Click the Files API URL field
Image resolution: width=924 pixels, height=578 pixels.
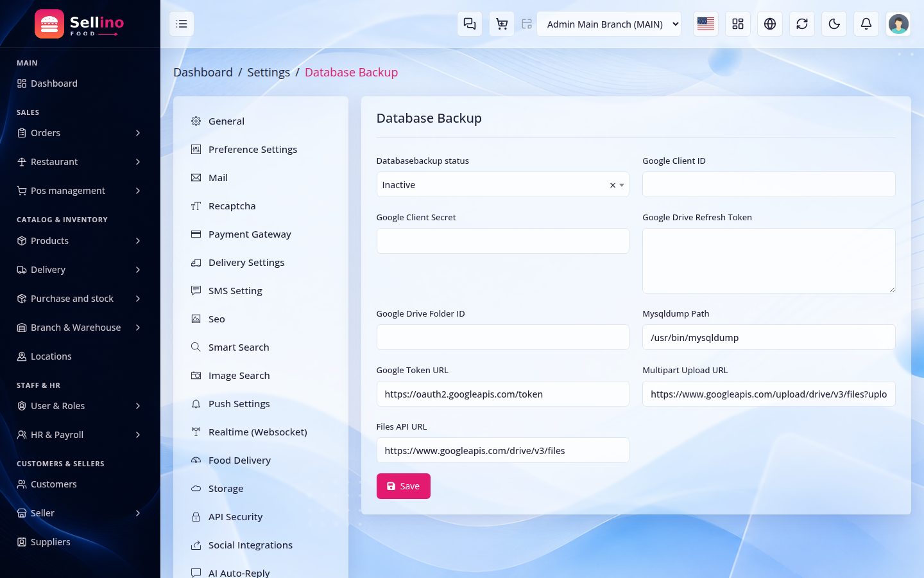click(502, 450)
